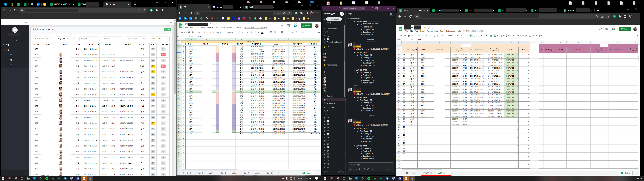644x181 pixels.
Task: Click Borders icon in the middle PR sheet
Action: (271, 32)
